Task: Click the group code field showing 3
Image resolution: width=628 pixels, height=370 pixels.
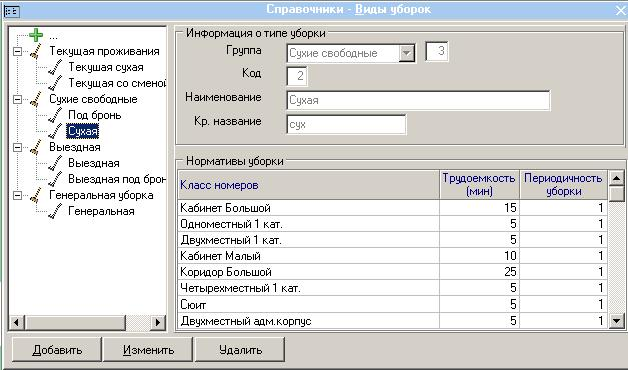Action: tap(437, 51)
